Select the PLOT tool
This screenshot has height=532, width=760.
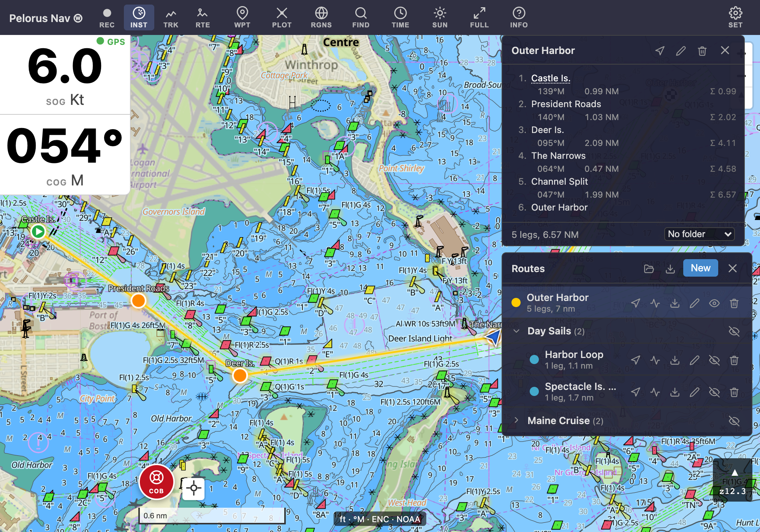[282, 18]
